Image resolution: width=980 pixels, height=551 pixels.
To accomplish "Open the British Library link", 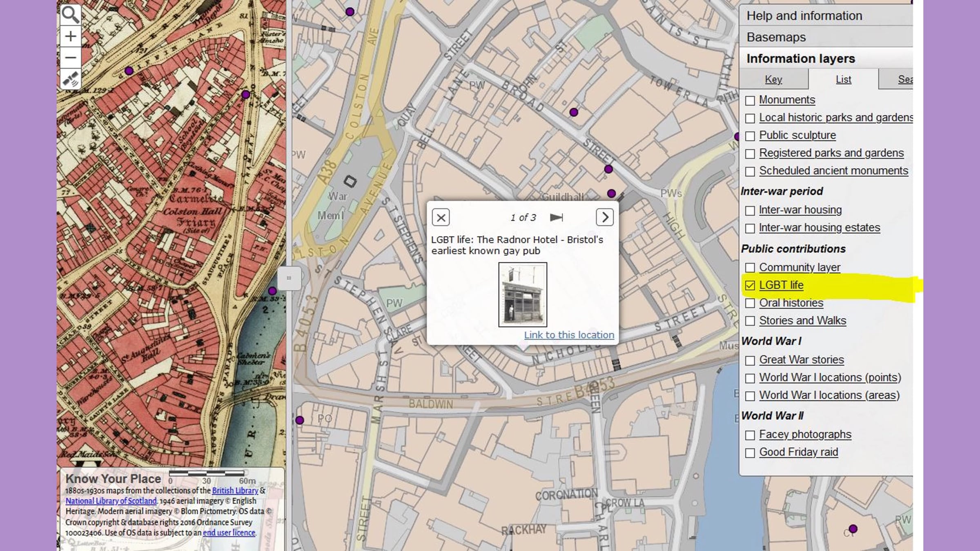I will point(235,491).
